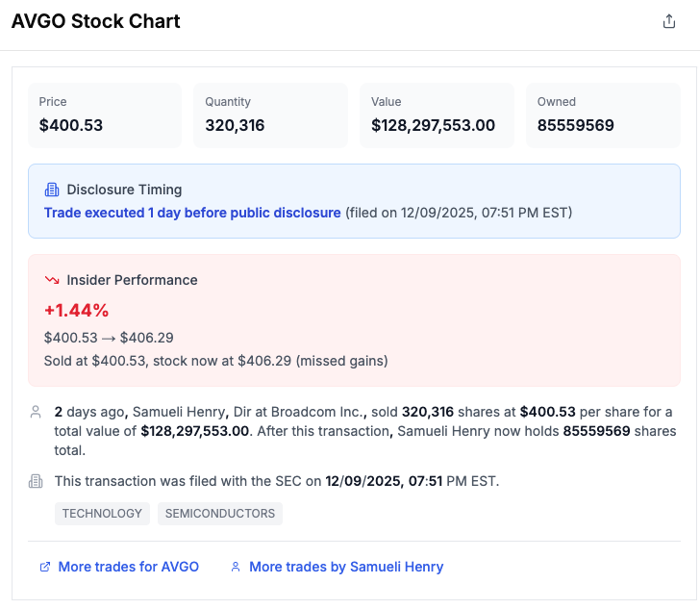
Task: Click the external link icon before More trades for AVGO
Action: 45,567
